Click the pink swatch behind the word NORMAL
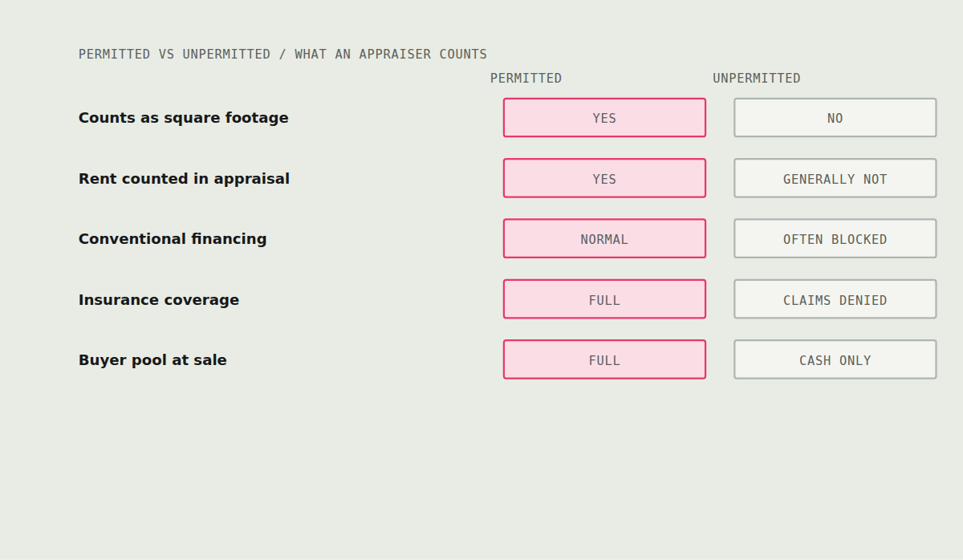The width and height of the screenshot is (963, 560). point(604,238)
